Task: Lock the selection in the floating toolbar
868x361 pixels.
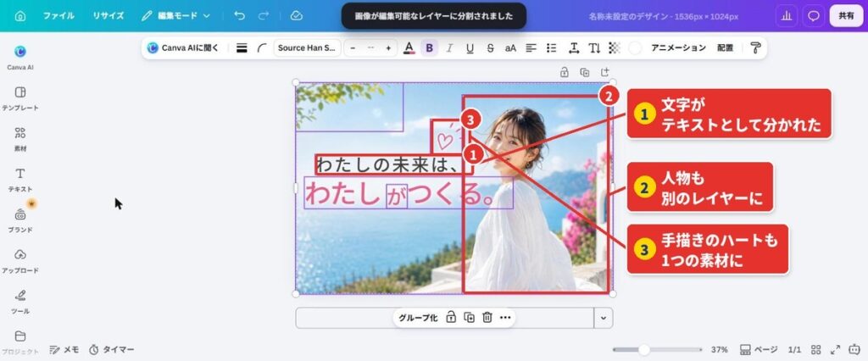Action: tap(451, 318)
